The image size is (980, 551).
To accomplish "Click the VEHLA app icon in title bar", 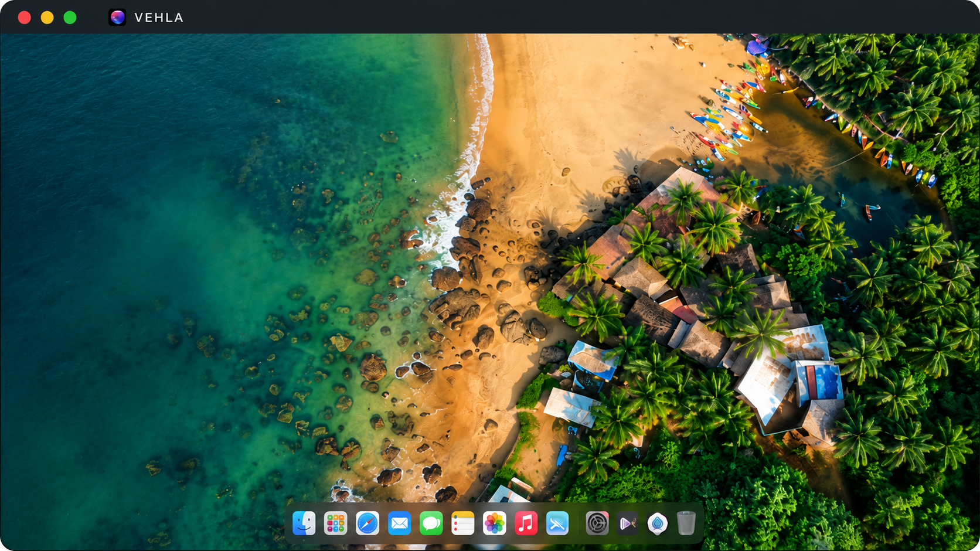I will [x=117, y=18].
